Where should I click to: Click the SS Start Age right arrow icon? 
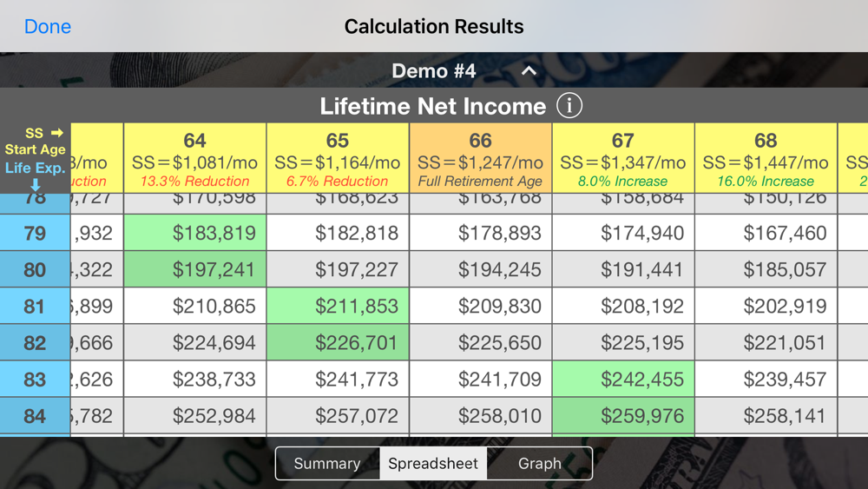(x=57, y=133)
